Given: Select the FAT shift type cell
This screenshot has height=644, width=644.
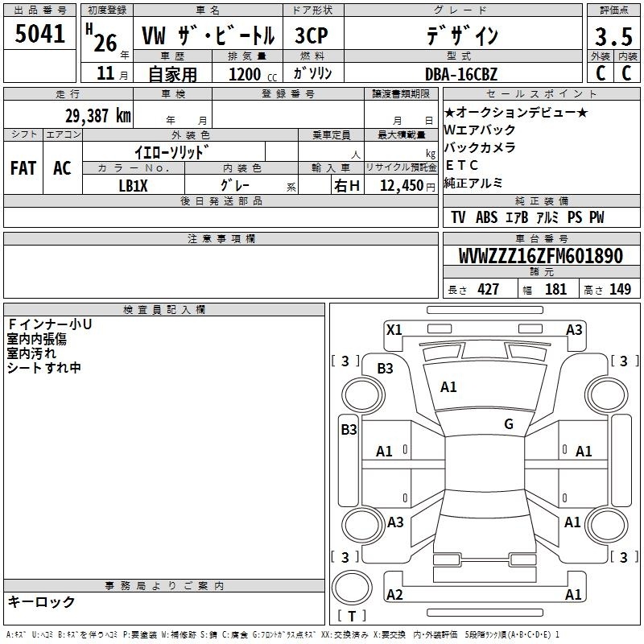Looking at the screenshot, I should tap(23, 168).
